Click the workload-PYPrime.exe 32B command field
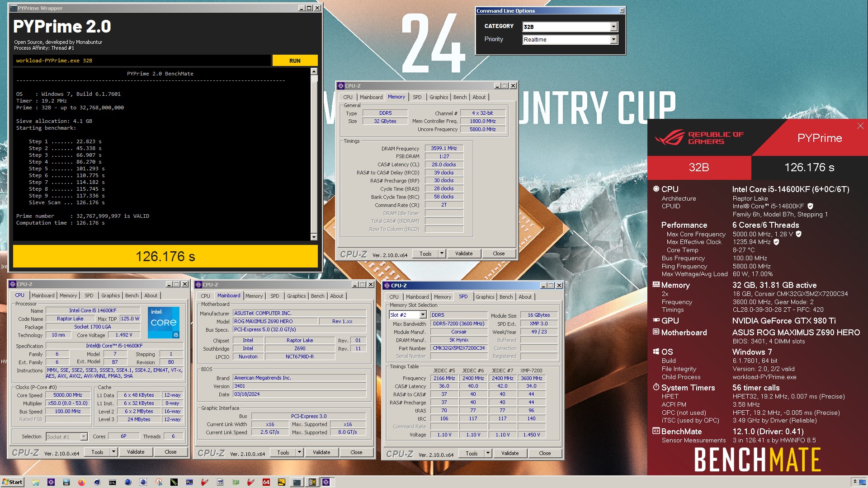 [x=142, y=61]
